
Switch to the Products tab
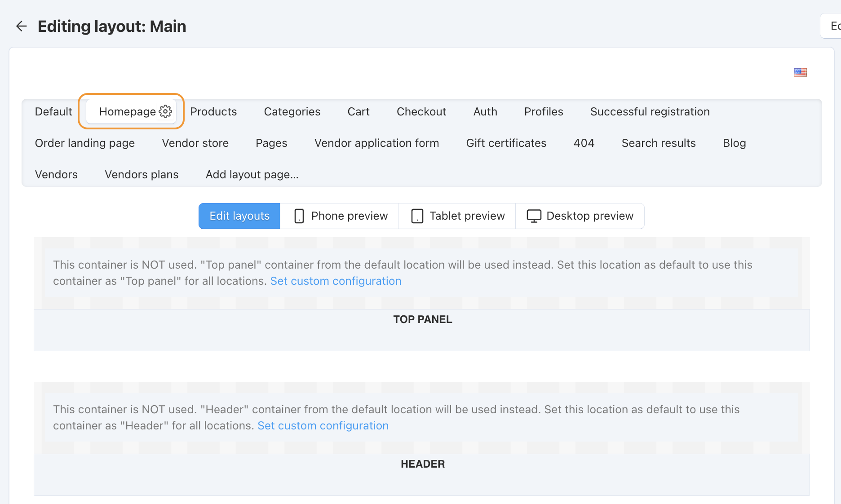tap(213, 111)
